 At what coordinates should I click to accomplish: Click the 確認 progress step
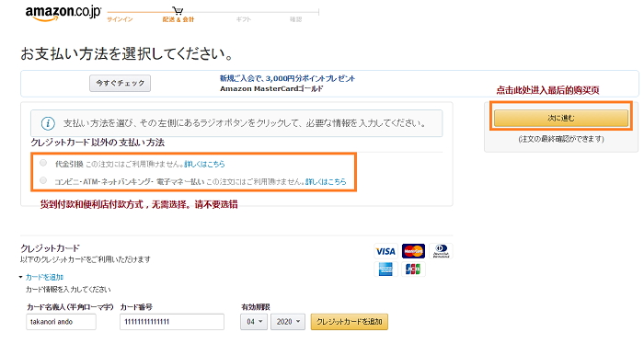295,19
